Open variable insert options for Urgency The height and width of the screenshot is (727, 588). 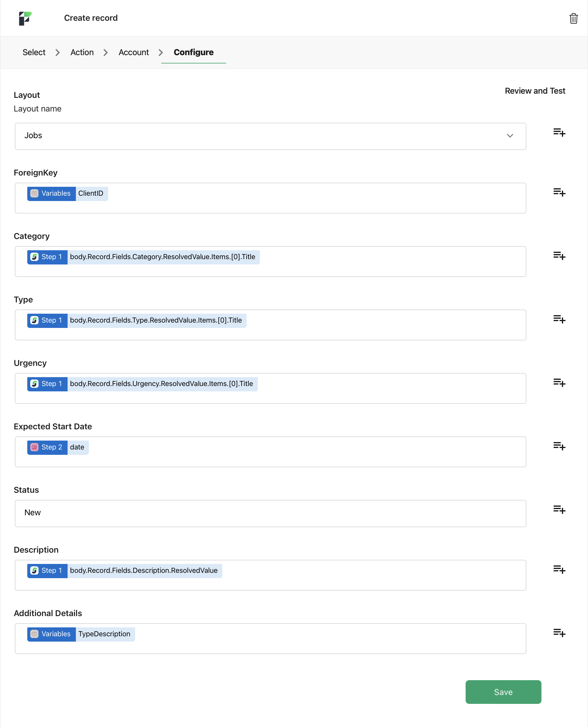pyautogui.click(x=559, y=383)
